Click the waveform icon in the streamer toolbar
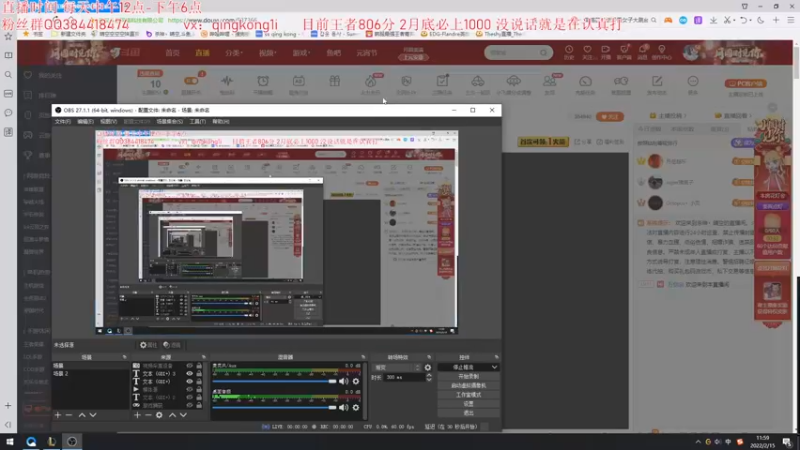Image resolution: width=800 pixels, height=450 pixels. pyautogui.click(x=227, y=81)
